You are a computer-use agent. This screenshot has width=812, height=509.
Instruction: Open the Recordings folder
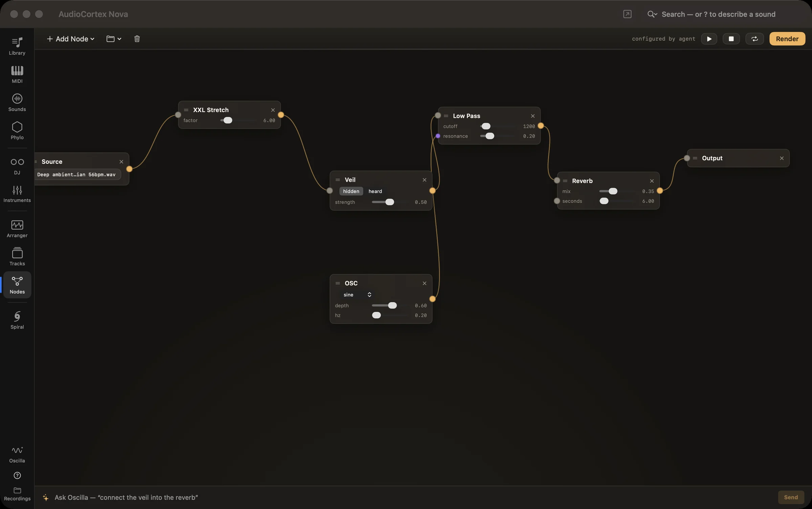tap(17, 494)
